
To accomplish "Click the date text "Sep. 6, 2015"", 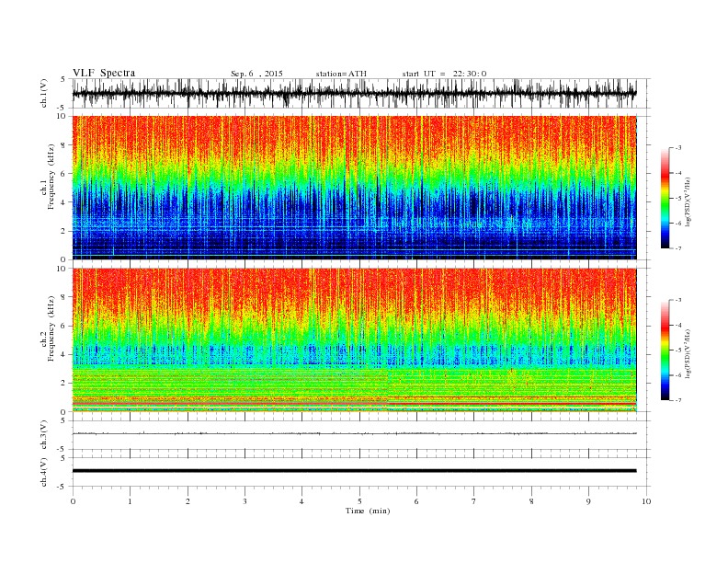I will pyautogui.click(x=256, y=74).
